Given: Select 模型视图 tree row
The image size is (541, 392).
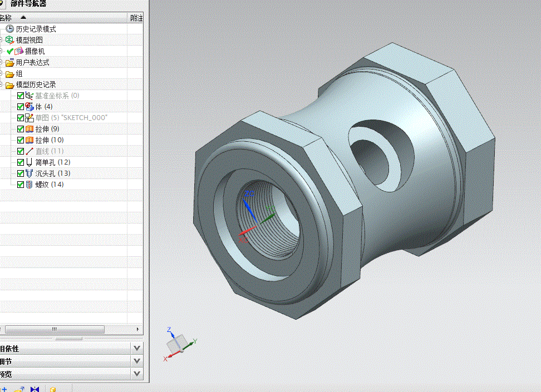Looking at the screenshot, I should 71,40.
